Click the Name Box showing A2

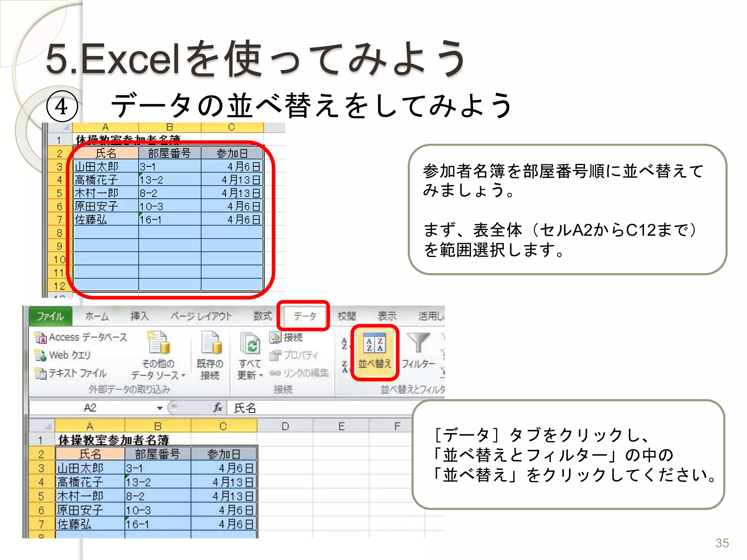[x=90, y=408]
